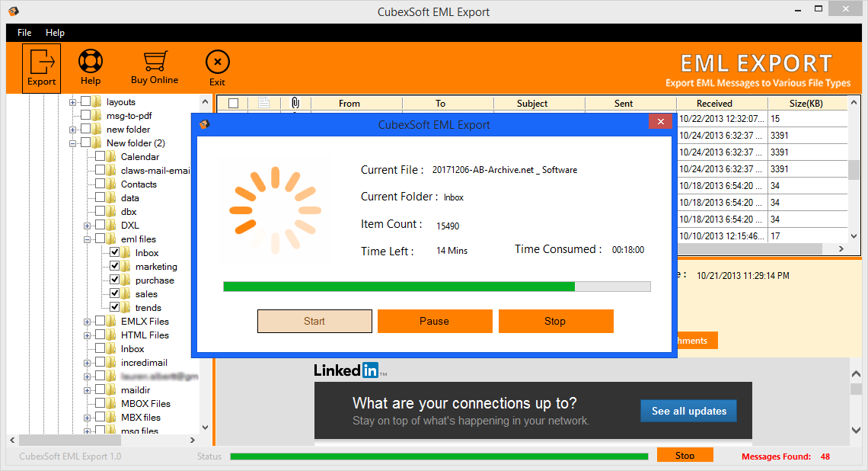Close the export progress dialog
This screenshot has height=471, width=868.
(660, 122)
